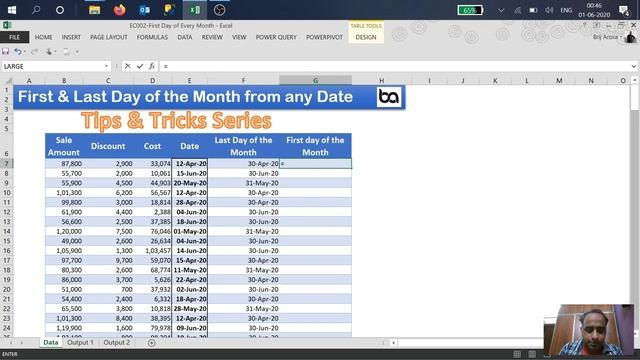Click the Cortana circle icon in taskbar
This screenshot has height=360, width=640.
(x=60, y=10)
